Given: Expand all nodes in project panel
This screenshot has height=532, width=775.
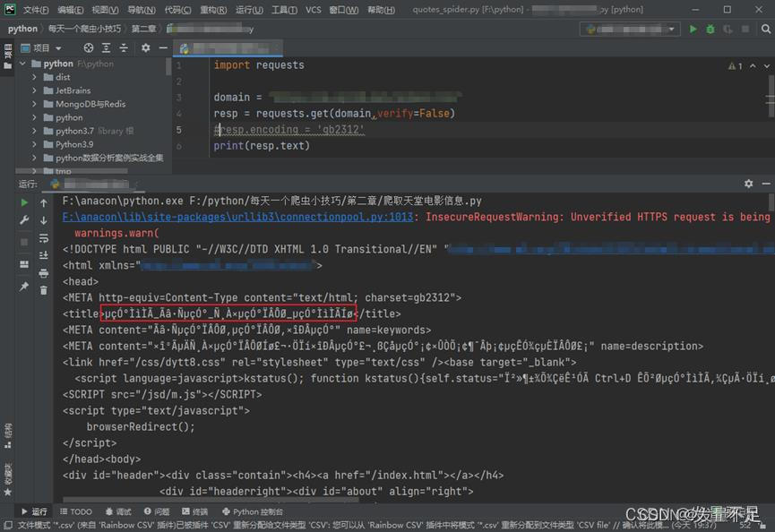Looking at the screenshot, I should point(107,47).
